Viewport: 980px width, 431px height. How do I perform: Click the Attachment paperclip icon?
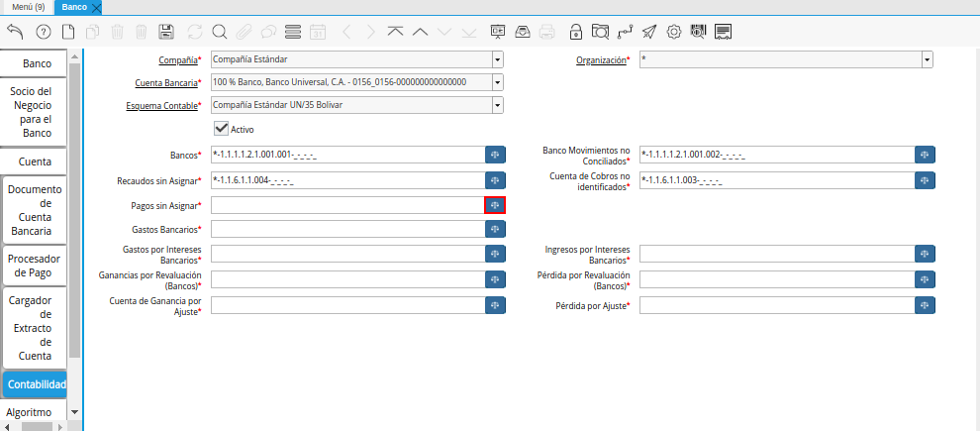click(x=244, y=32)
